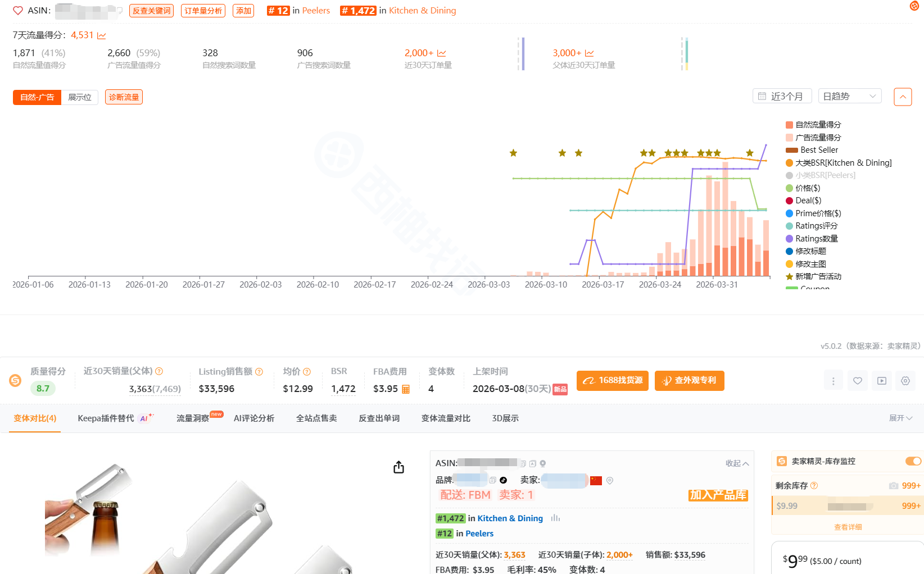Viewport: 924px width, 574px height.
Task: Toggle the 卖家精灵 库存监控 switch
Action: pyautogui.click(x=913, y=461)
